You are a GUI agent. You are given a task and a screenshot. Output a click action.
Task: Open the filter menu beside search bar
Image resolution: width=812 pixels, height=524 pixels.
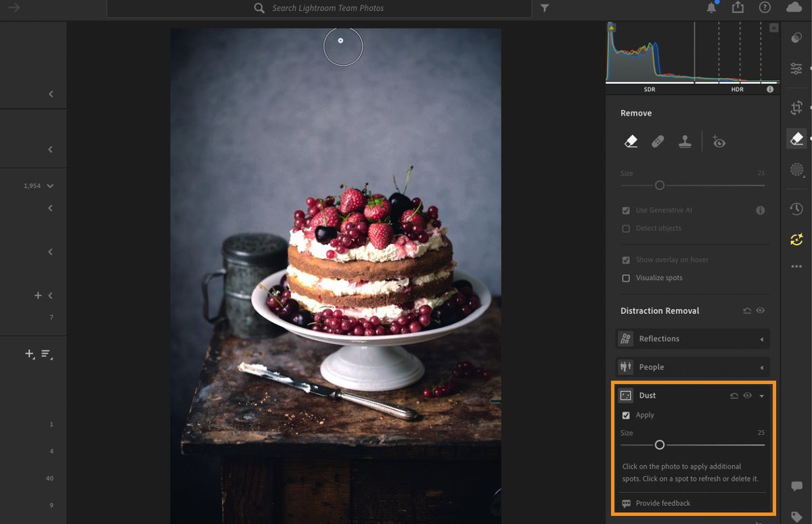[545, 8]
